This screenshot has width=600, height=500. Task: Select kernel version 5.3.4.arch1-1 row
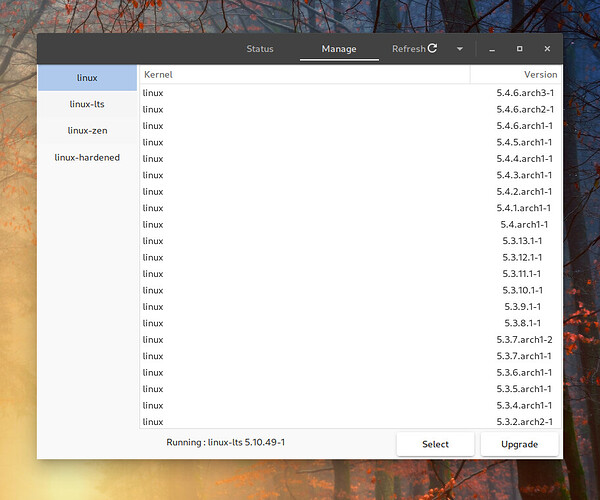351,406
